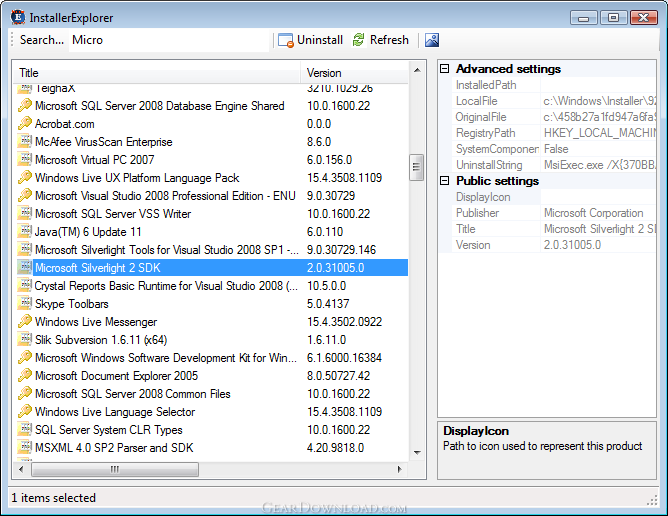
Task: Click the SystemComponent False value
Action: [599, 149]
